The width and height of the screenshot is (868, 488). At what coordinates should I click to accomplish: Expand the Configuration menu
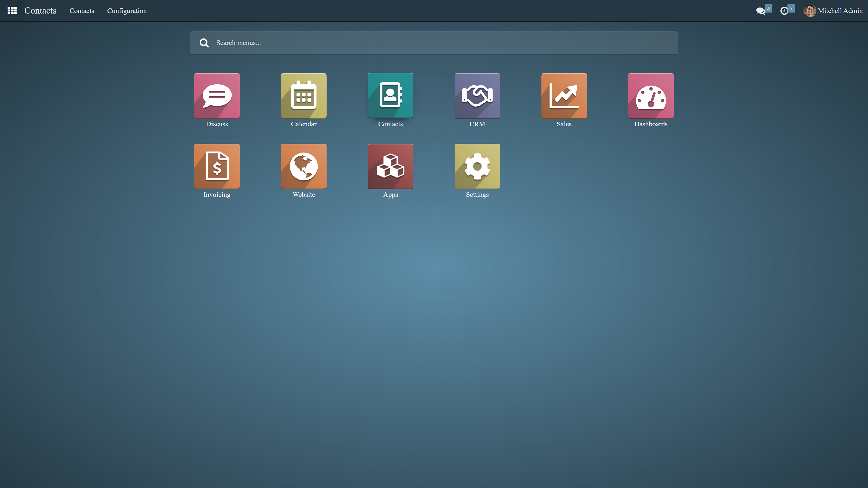(x=127, y=11)
